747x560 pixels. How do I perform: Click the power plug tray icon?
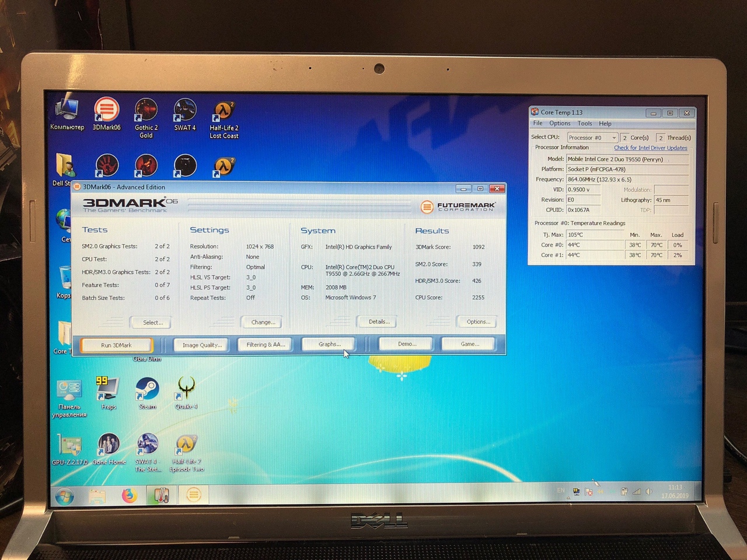624,492
